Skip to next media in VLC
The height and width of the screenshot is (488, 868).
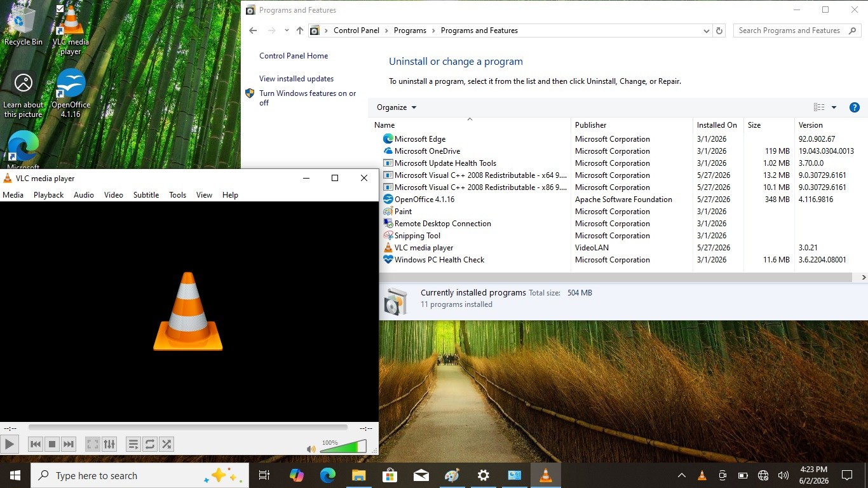click(x=69, y=444)
